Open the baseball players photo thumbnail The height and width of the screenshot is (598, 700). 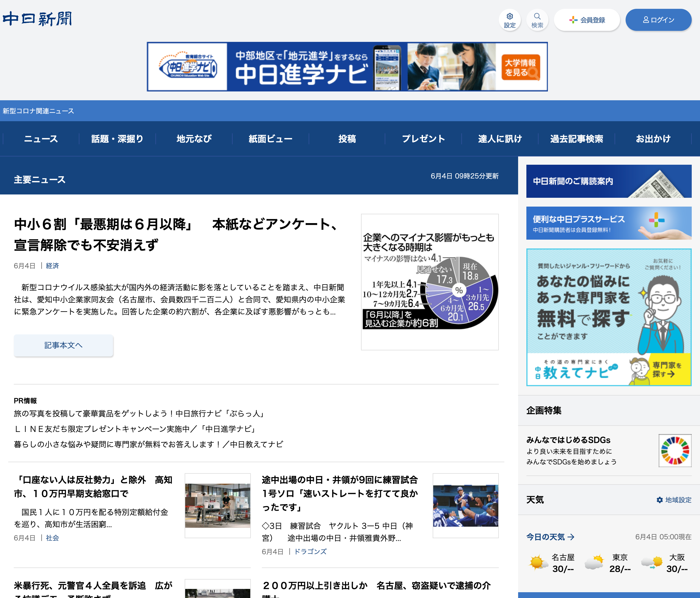click(x=465, y=505)
